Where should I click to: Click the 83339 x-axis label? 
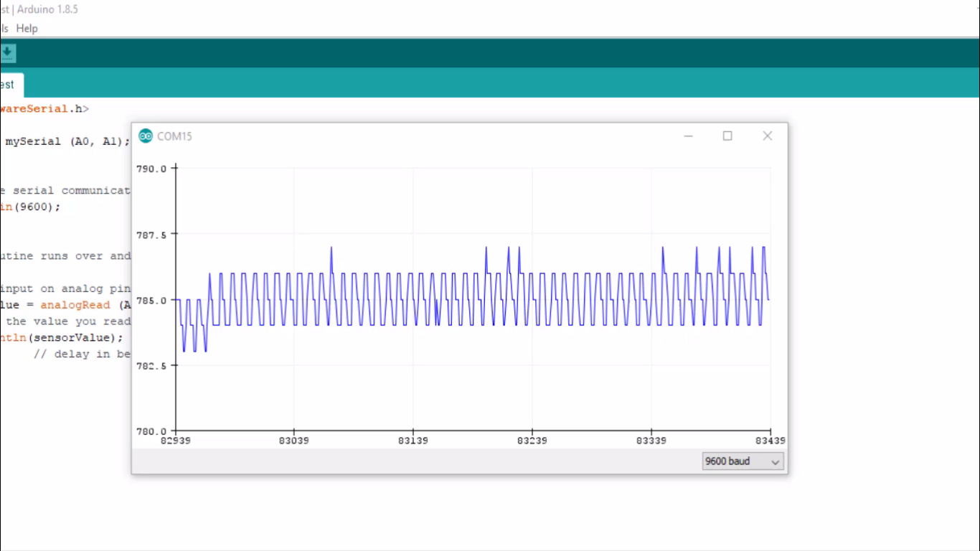651,441
